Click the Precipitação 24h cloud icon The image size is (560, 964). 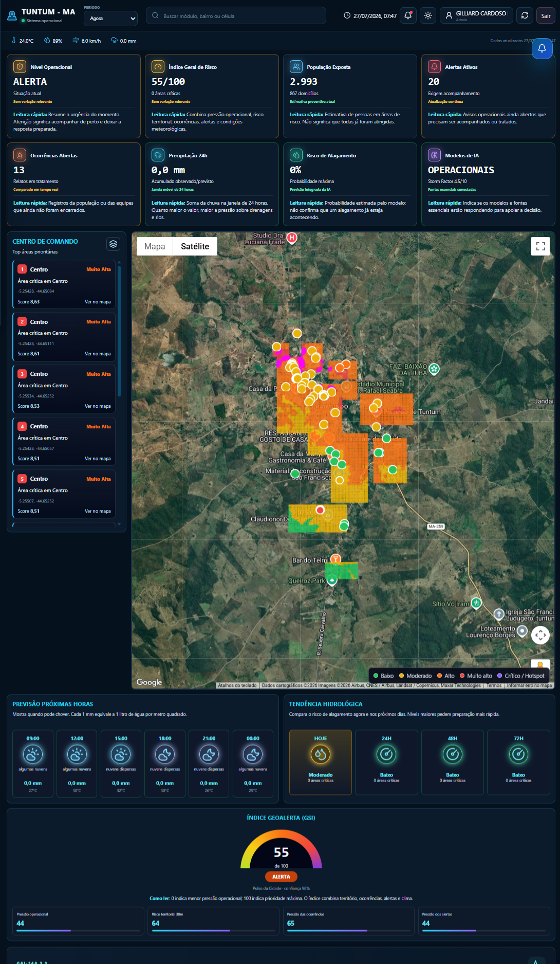158,155
